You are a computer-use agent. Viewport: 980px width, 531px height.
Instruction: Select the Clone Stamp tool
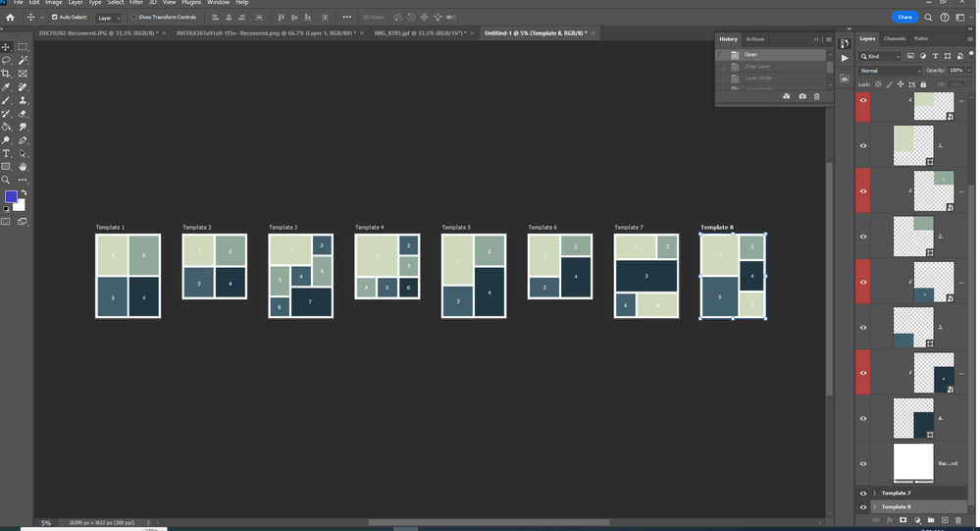(24, 101)
